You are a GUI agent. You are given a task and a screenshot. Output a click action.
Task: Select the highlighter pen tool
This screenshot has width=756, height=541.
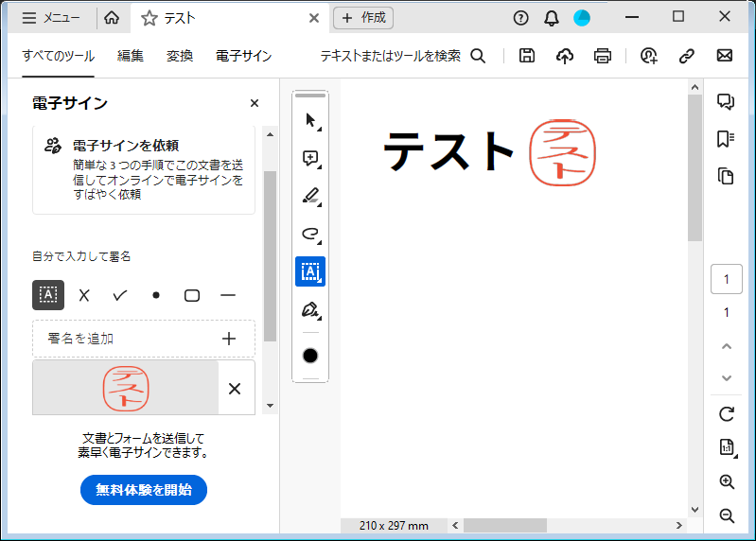pos(310,196)
